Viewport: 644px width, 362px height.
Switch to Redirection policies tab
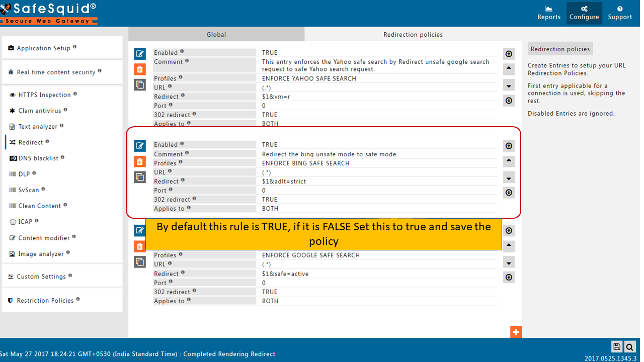click(413, 34)
